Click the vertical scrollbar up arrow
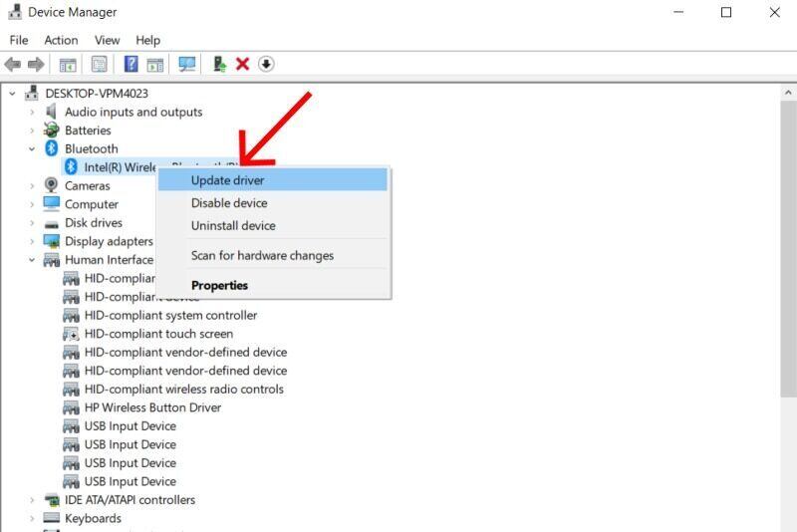This screenshot has height=532, width=797. 788,93
